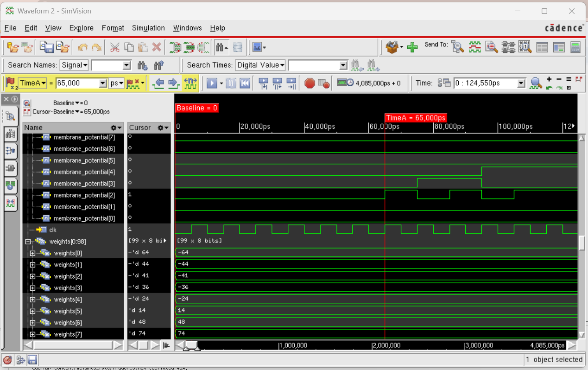Toggle sidebar collapse arrow icon

pos(14,99)
